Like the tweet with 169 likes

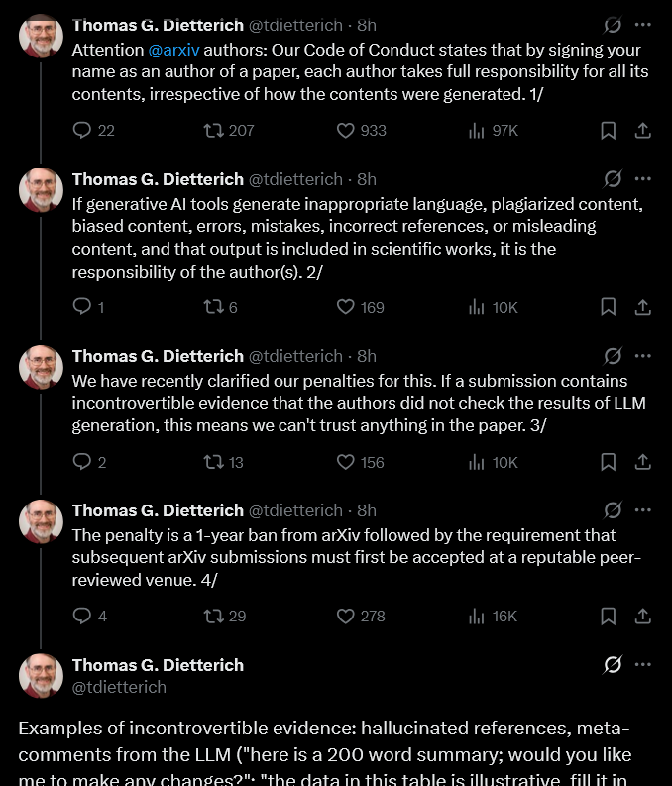(361, 307)
